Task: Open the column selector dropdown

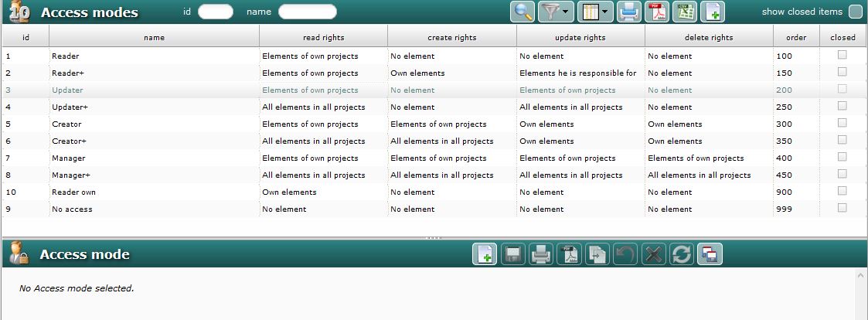Action: pyautogui.click(x=595, y=12)
